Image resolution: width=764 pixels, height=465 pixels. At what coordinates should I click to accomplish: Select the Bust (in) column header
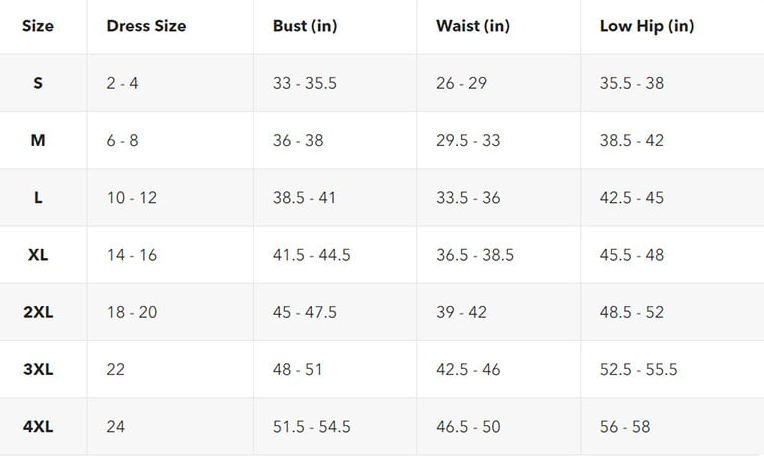305,26
